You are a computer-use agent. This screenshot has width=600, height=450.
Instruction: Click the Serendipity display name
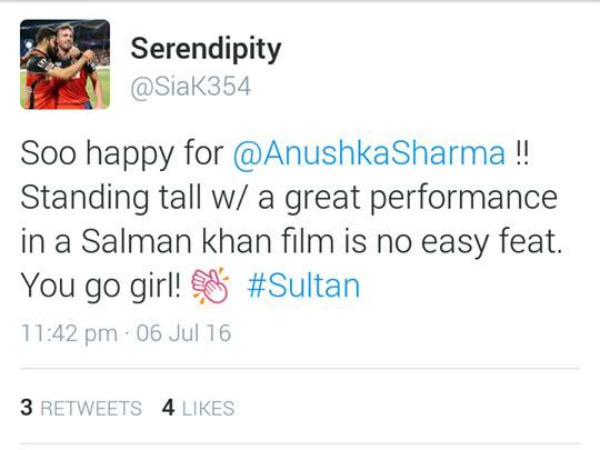click(206, 50)
